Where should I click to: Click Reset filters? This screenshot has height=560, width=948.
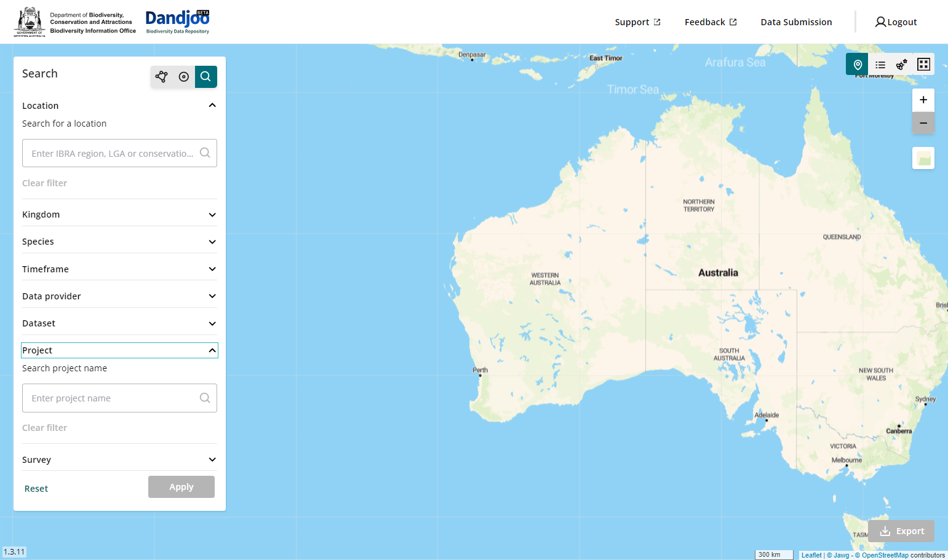coord(36,489)
